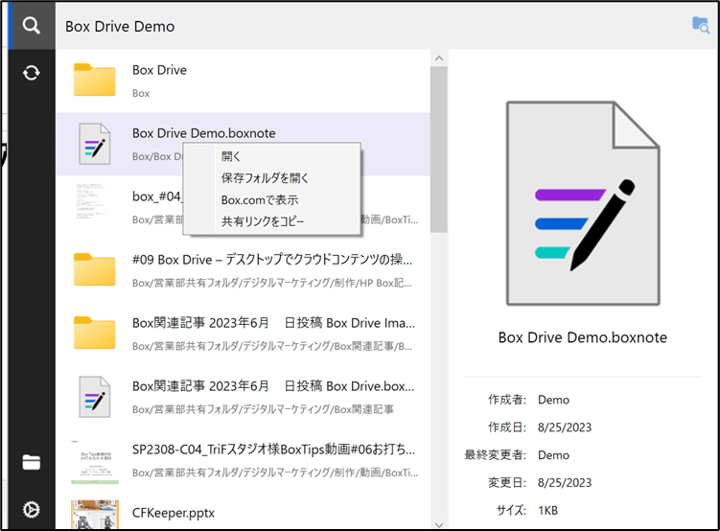720x531 pixels.
Task: Click the search magnifier icon in the sidebar
Action: tap(31, 26)
